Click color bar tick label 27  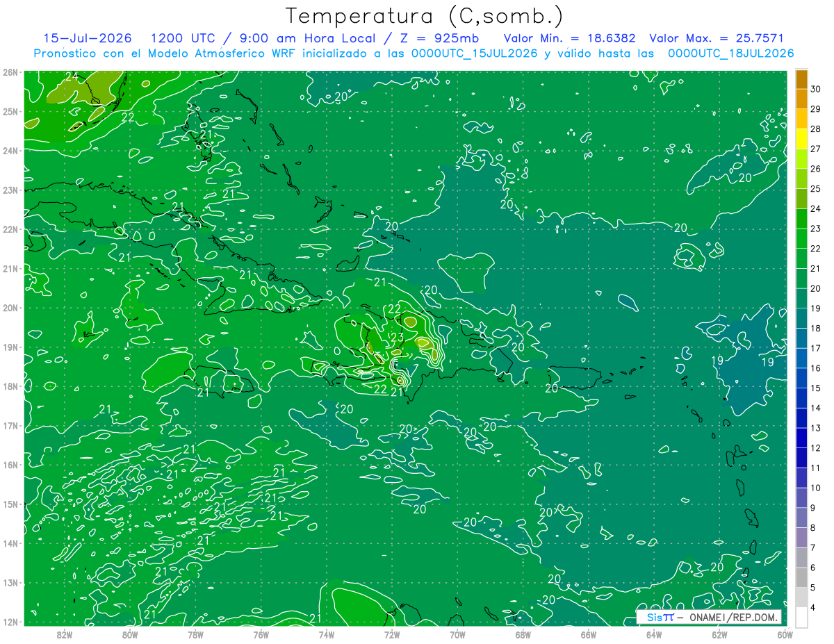[816, 149]
